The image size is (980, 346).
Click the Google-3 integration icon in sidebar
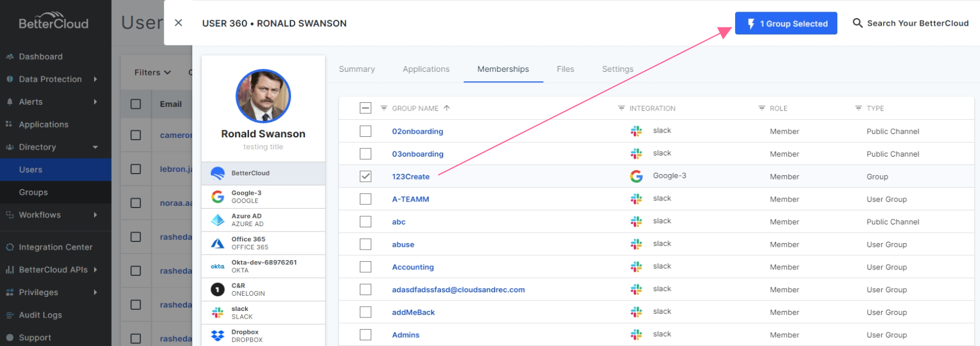[x=217, y=197]
